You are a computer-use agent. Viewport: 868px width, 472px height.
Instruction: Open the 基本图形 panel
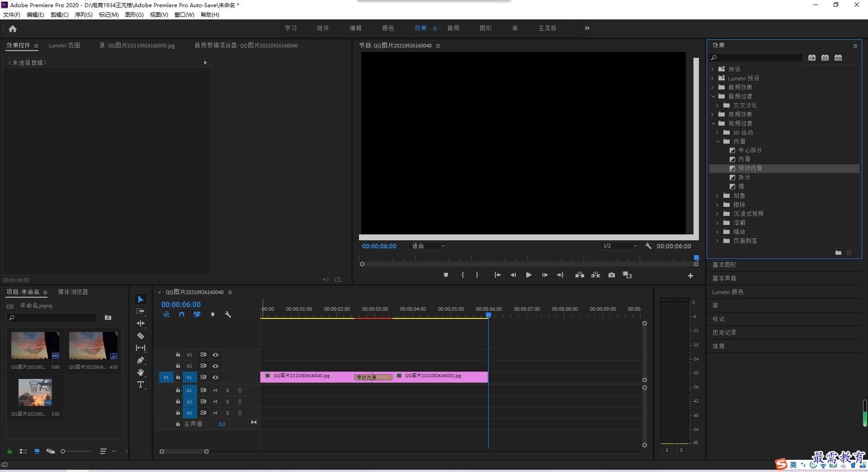pyautogui.click(x=724, y=265)
